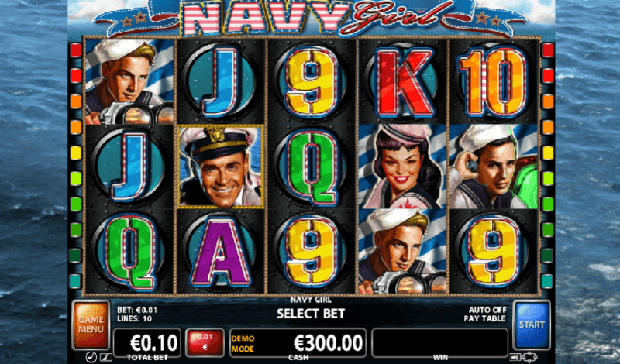620x364 pixels.
Task: Open the puzzle-piece settings icon
Action: point(528,357)
